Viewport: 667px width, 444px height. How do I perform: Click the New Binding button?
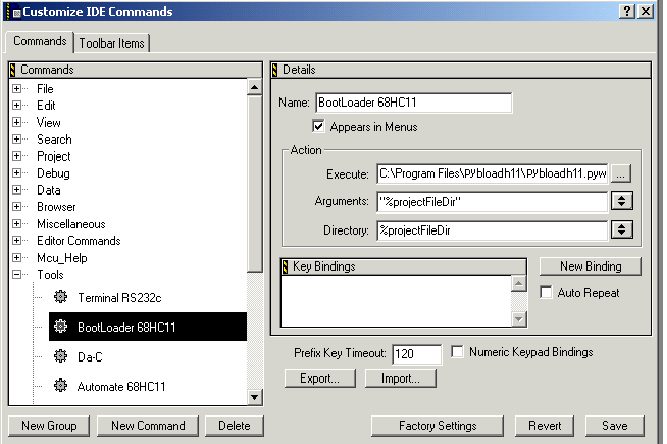coord(590,267)
